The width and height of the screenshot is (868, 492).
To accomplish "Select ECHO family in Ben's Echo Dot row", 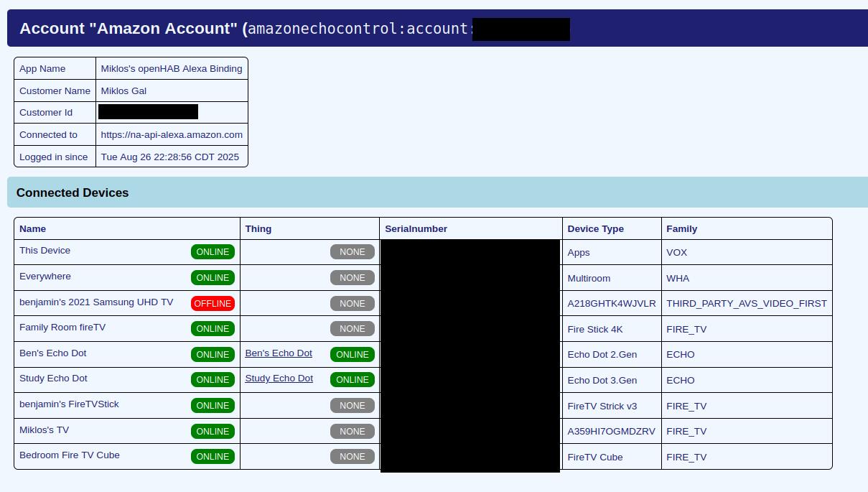I will [x=681, y=355].
